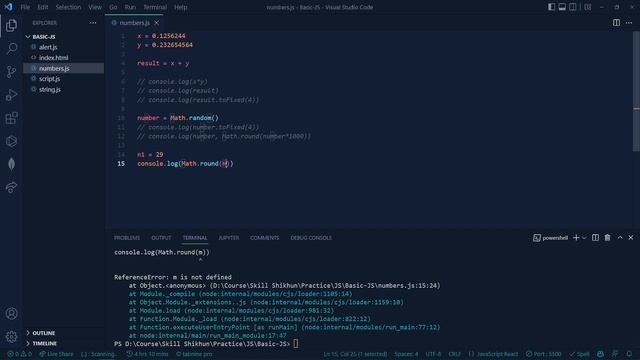Open the hexagon-shaped extension icon in activity bar
The height and width of the screenshot is (360, 640).
pyautogui.click(x=11, y=141)
